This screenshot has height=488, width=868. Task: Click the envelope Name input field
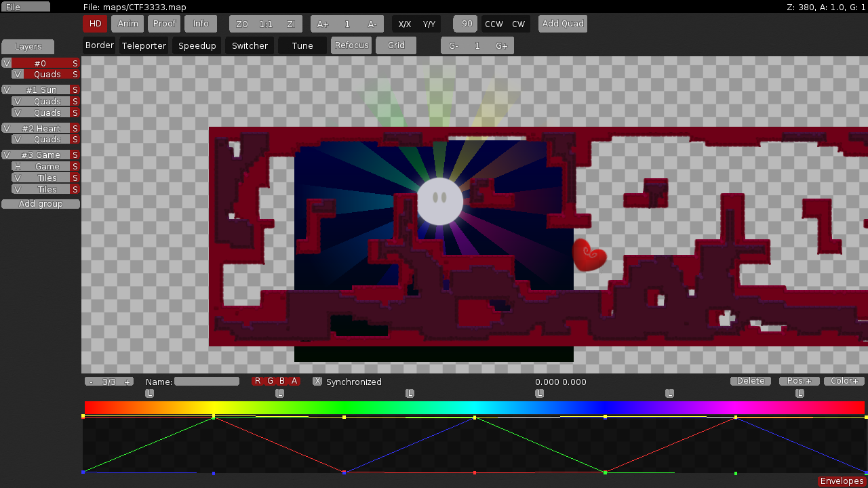(207, 381)
